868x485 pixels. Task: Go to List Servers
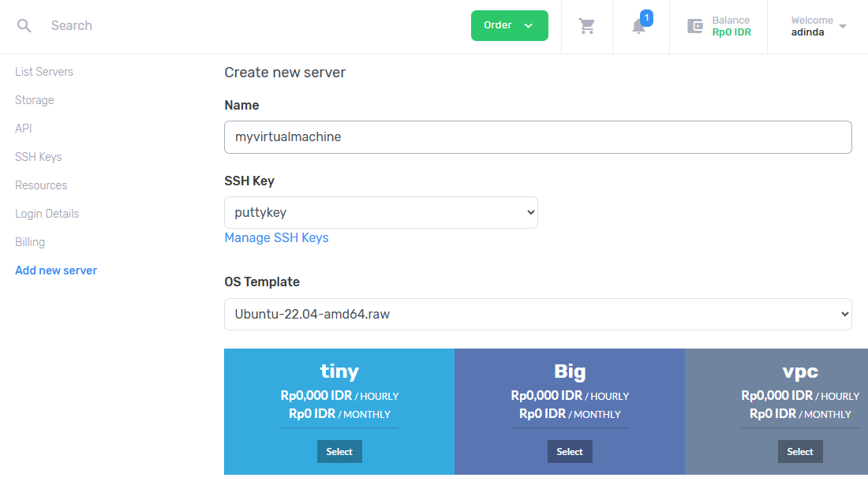click(x=43, y=72)
